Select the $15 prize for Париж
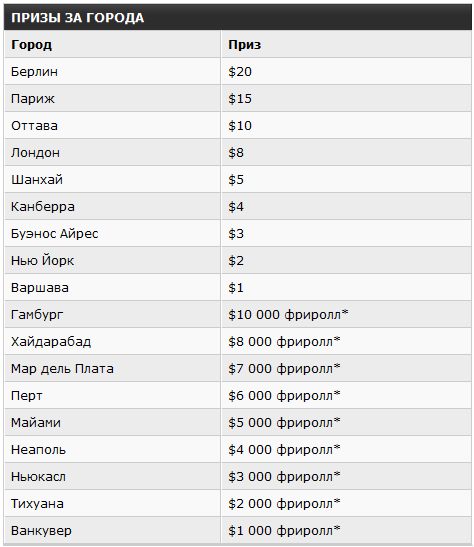474x547 pixels. click(240, 99)
